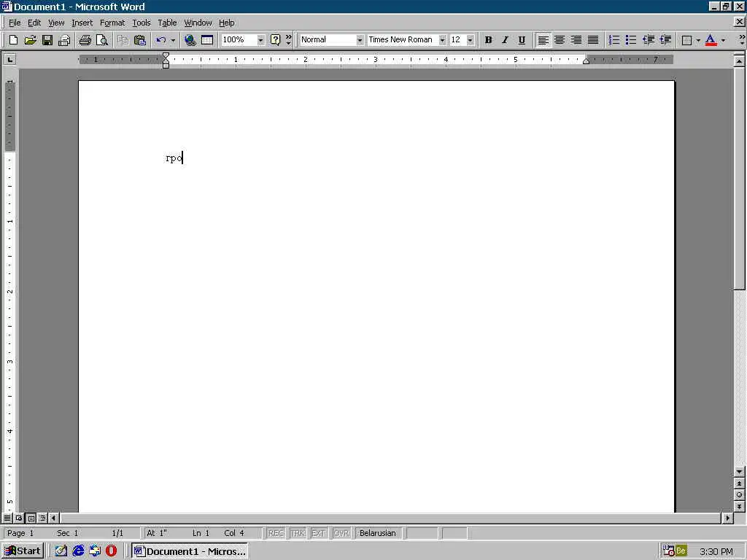The height and width of the screenshot is (560, 747).
Task: Expand the Normal style dropdown
Action: 360,40
